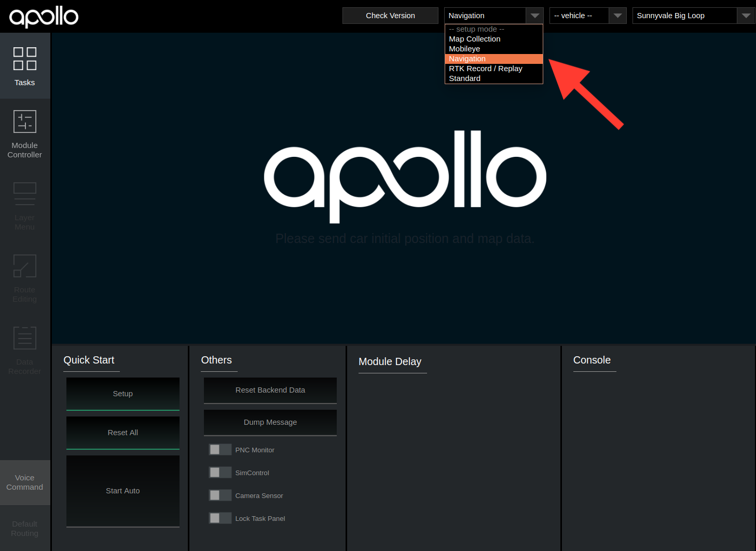This screenshot has width=756, height=551.
Task: Click the Apollo logo in header
Action: coord(44,16)
